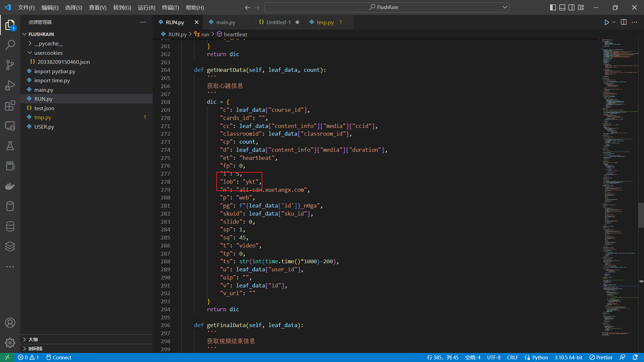
Task: Click Connect in the status bar
Action: click(59, 357)
